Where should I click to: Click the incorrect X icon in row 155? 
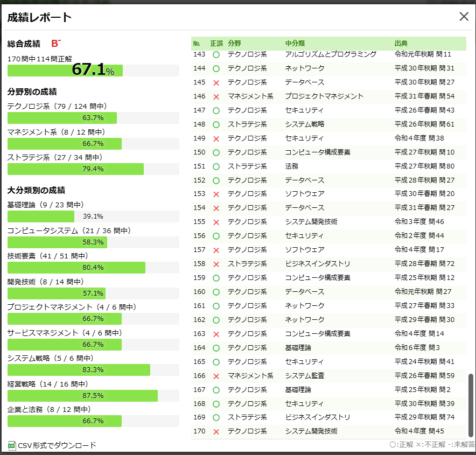tap(216, 222)
